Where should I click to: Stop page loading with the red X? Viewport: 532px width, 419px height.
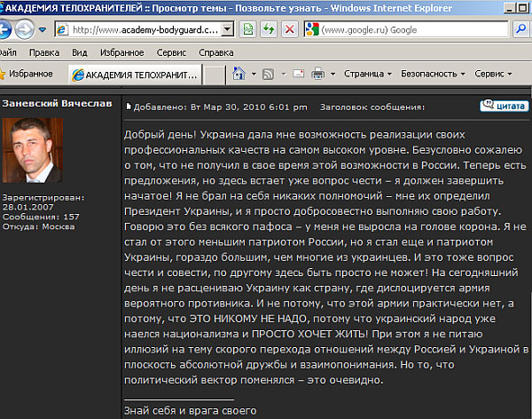pos(289,28)
